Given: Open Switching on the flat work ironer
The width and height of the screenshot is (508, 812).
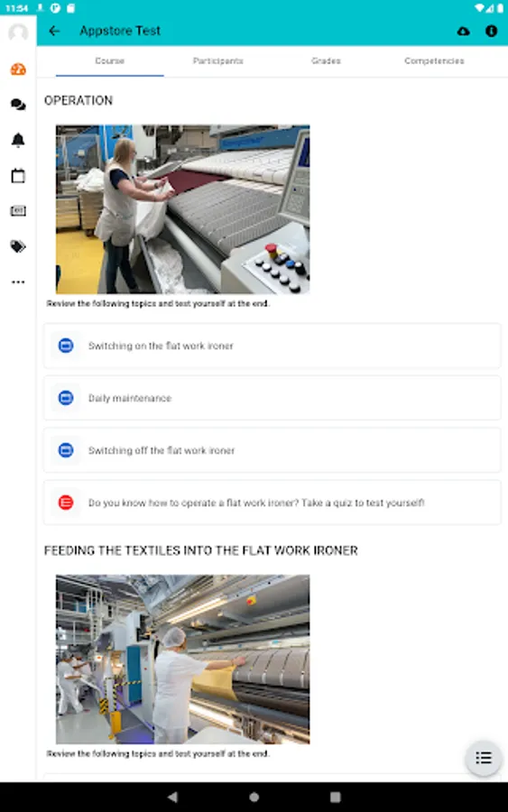Looking at the screenshot, I should [272, 346].
